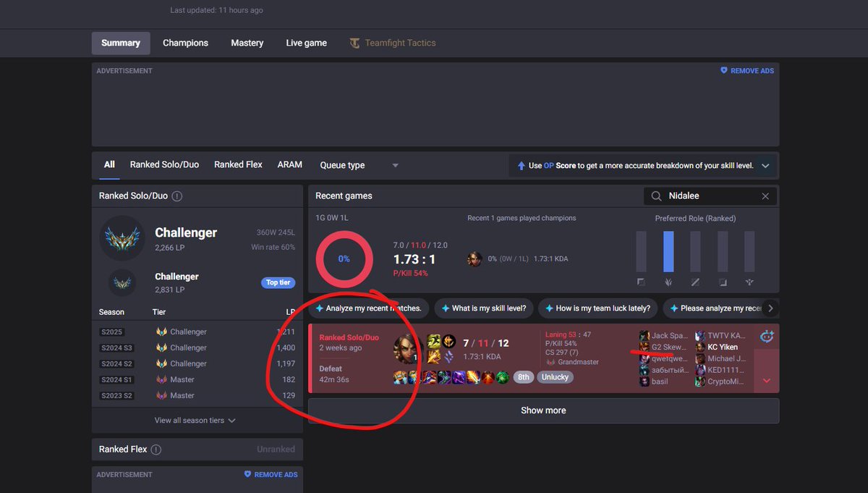Click the top REMOVE ADS link
The image size is (868, 493).
(747, 71)
